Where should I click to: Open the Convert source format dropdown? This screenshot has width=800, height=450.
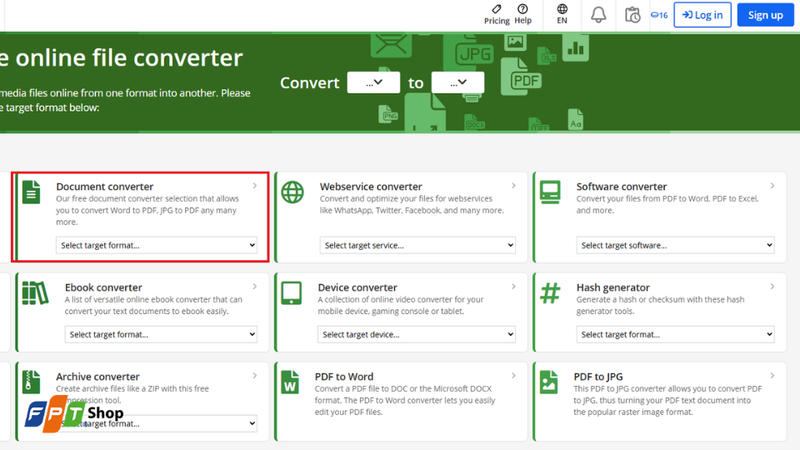373,83
